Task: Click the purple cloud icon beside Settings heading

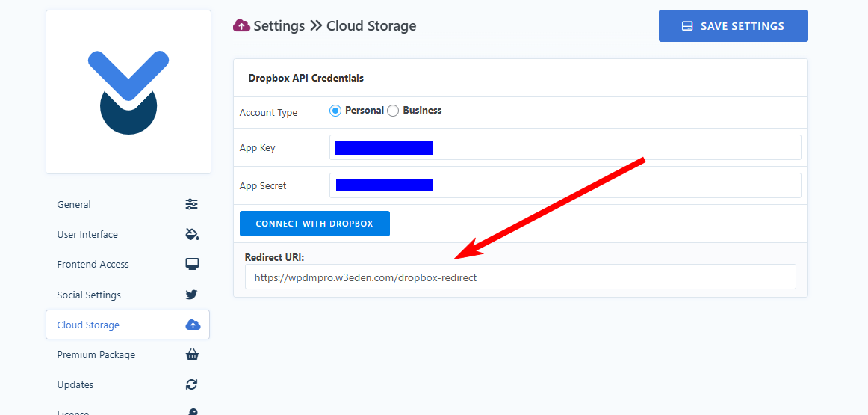Action: (241, 25)
